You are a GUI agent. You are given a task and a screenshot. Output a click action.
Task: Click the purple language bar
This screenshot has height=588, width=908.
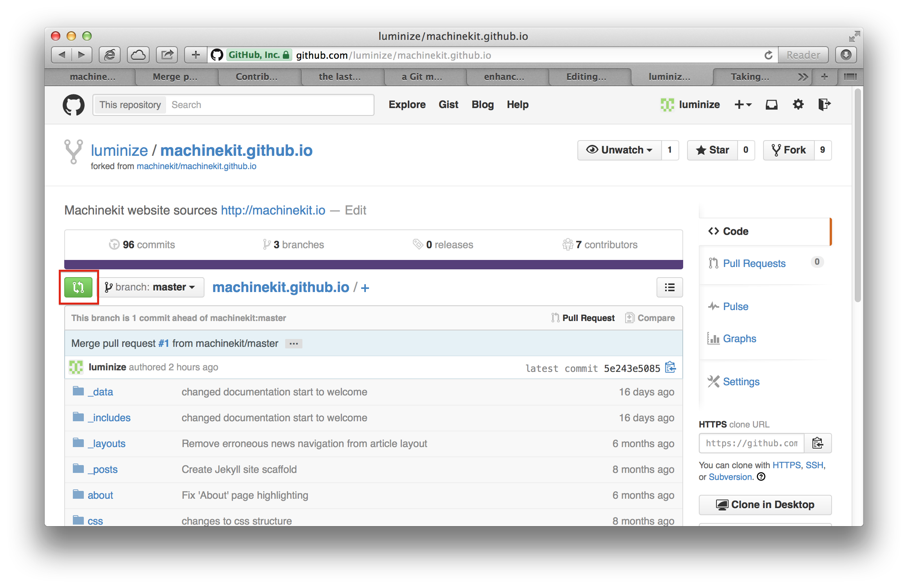tap(374, 265)
